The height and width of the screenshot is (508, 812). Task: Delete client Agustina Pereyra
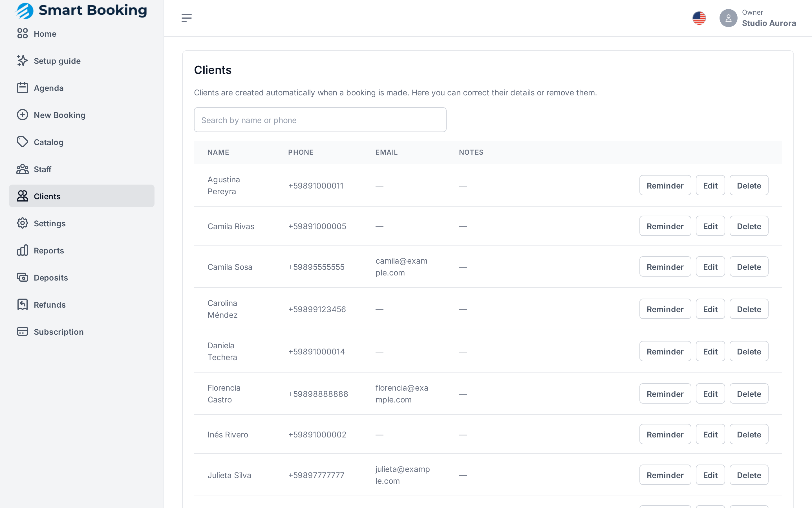coord(749,185)
